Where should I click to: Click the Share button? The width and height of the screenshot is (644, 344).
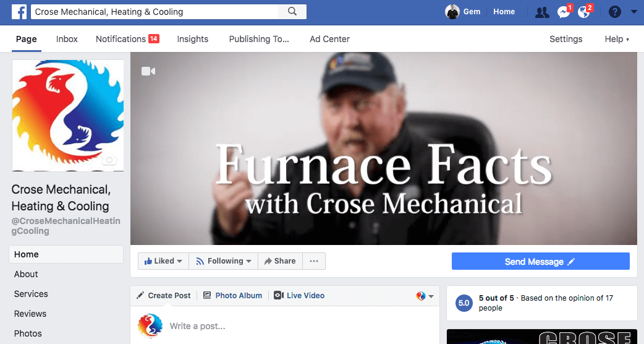click(x=280, y=261)
